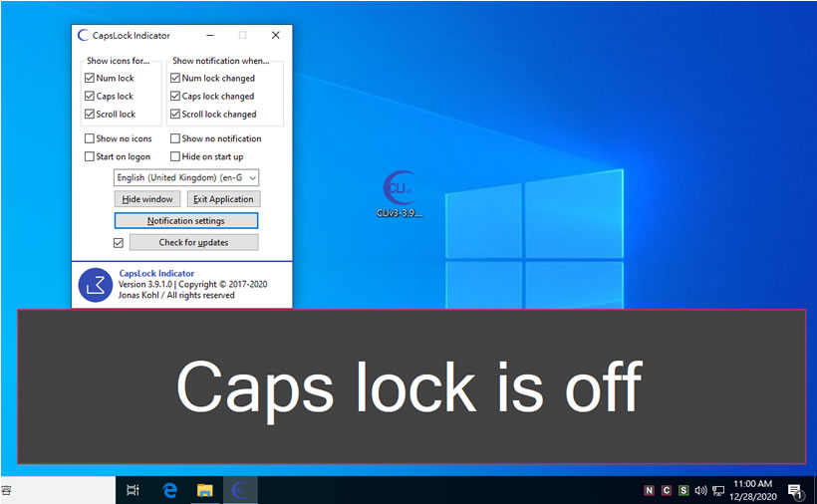Click the Caps lock tray icon
This screenshot has width=817, height=504.
(x=667, y=490)
